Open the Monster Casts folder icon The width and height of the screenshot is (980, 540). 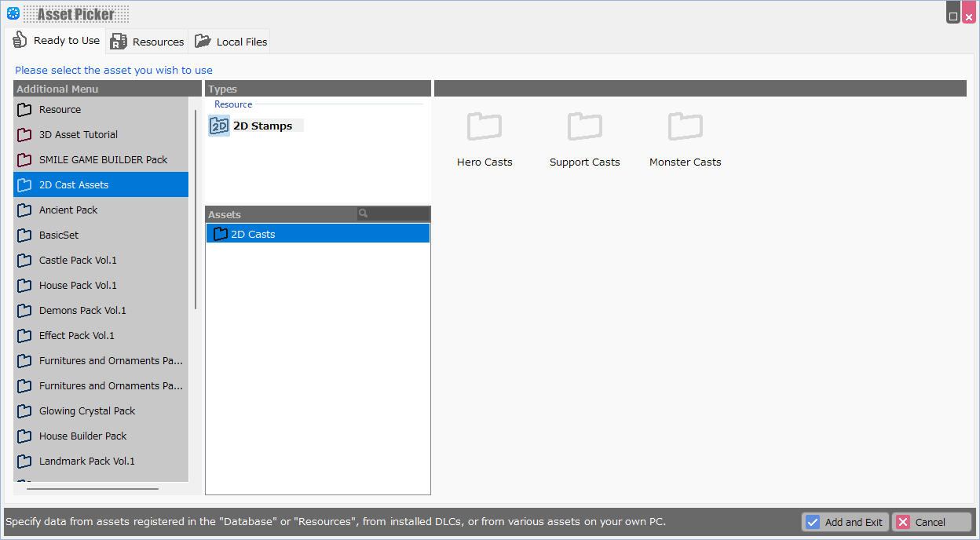click(685, 126)
